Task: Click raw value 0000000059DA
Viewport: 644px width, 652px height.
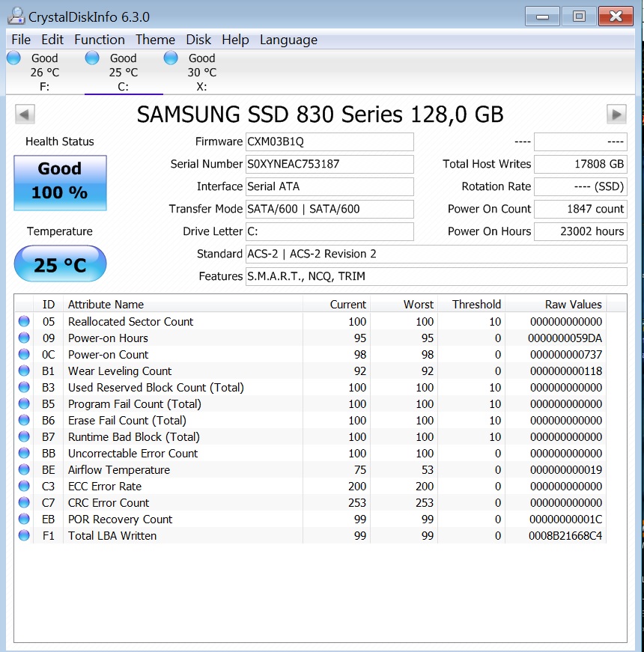Action: pos(565,338)
